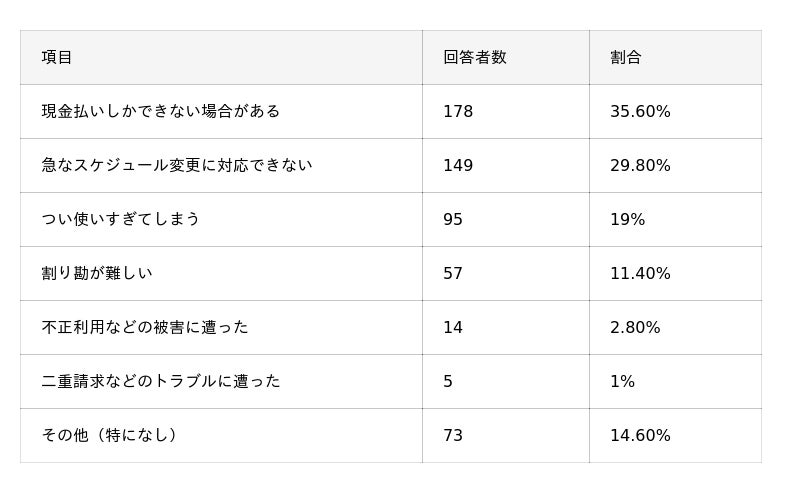The image size is (800, 493).
Task: Select the 35.60% percentage cell
Action: pos(640,112)
